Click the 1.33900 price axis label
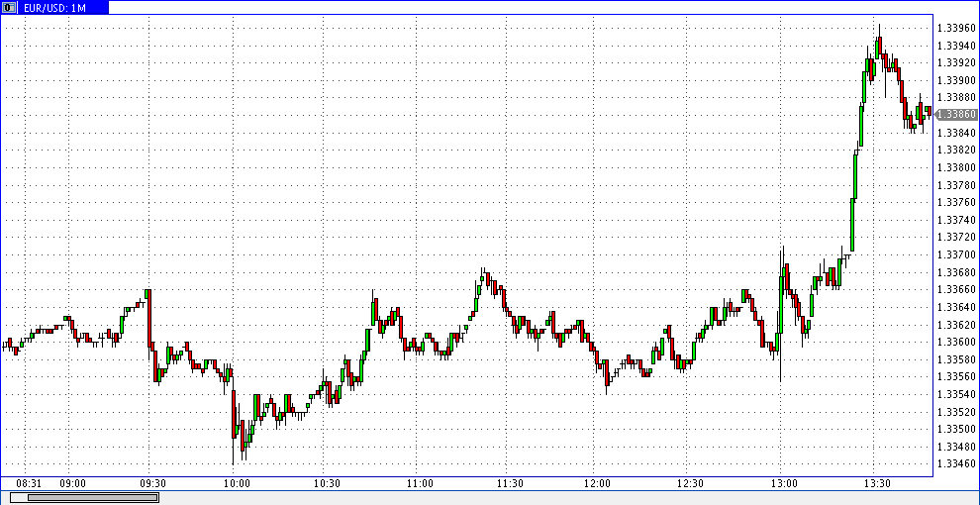 tap(957, 80)
